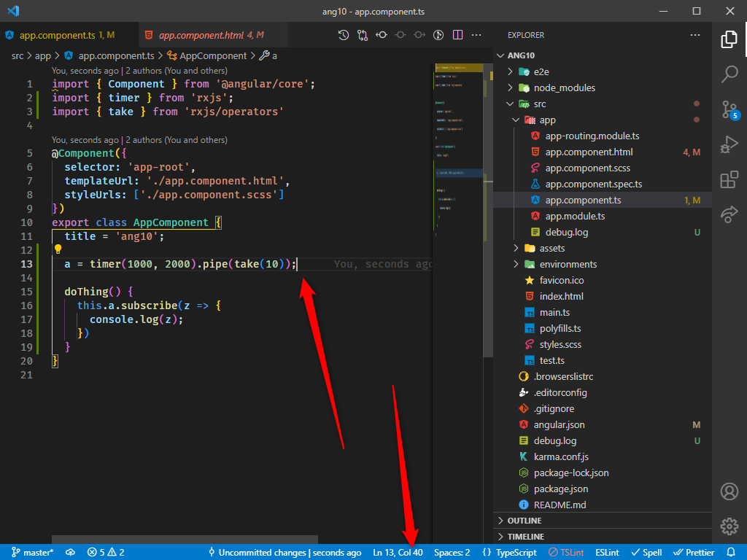747x560 pixels.
Task: Click Spaces: 2 indentation setting
Action: click(x=452, y=552)
